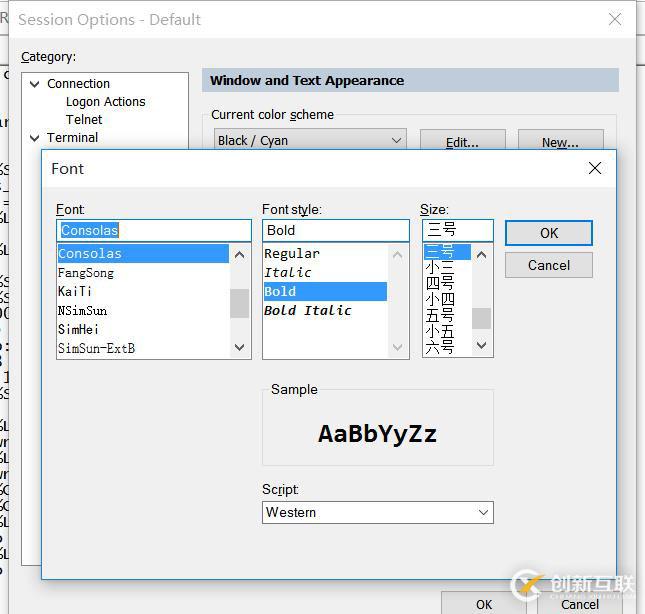Click the Size input field
Image resolution: width=645 pixels, height=614 pixels.
pyautogui.click(x=457, y=230)
